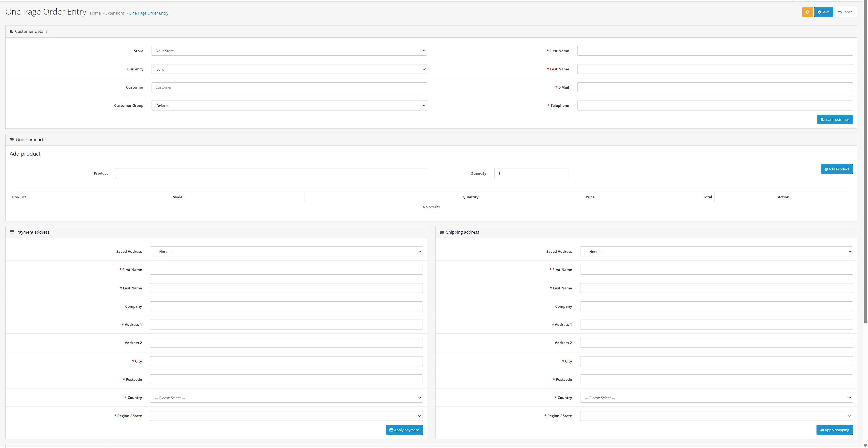
Task: Cancel the order entry
Action: tap(845, 12)
